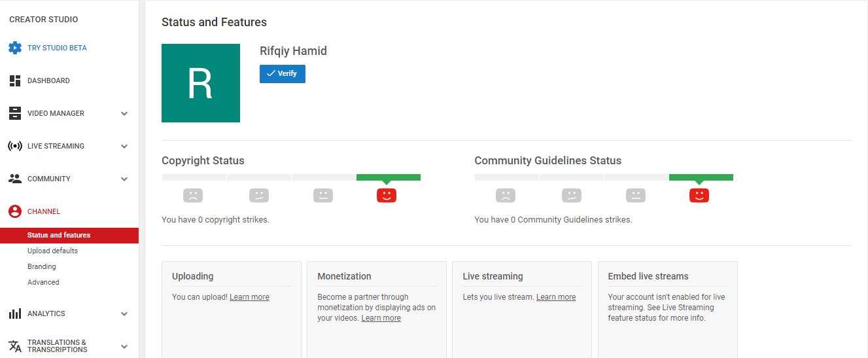Screen dimensions: 868x358
Task: Click the second gray face under Copyright Status
Action: (259, 195)
